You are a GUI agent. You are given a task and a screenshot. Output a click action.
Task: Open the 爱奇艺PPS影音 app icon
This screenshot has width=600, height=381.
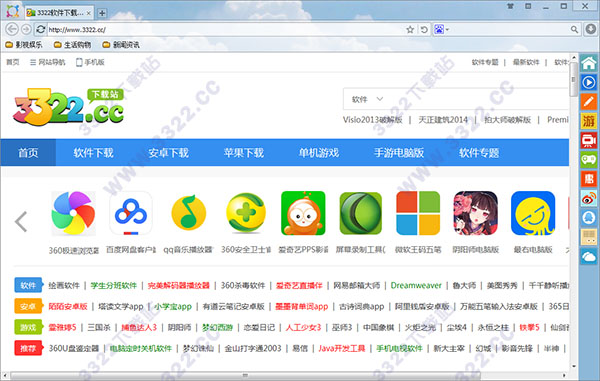(x=303, y=213)
